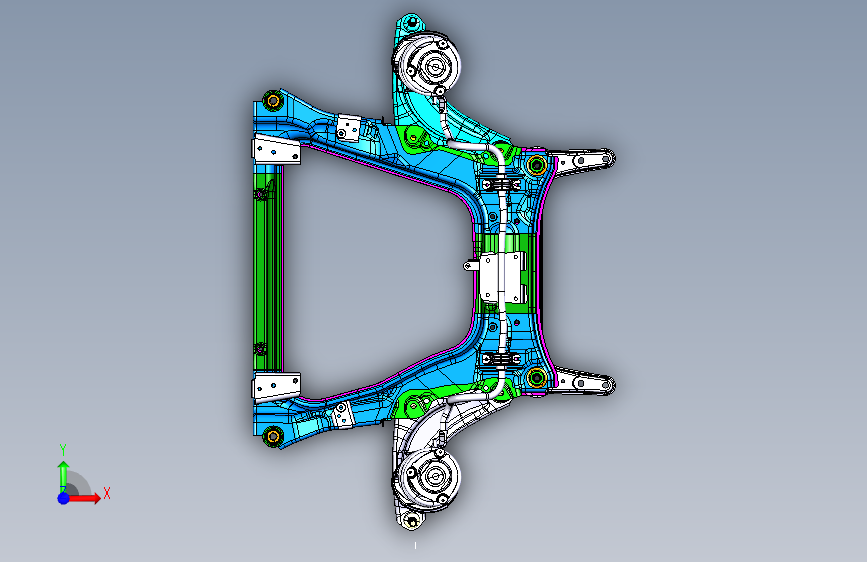Image resolution: width=867 pixels, height=562 pixels.
Task: Click the "X" axis label text
Action: pos(107,493)
